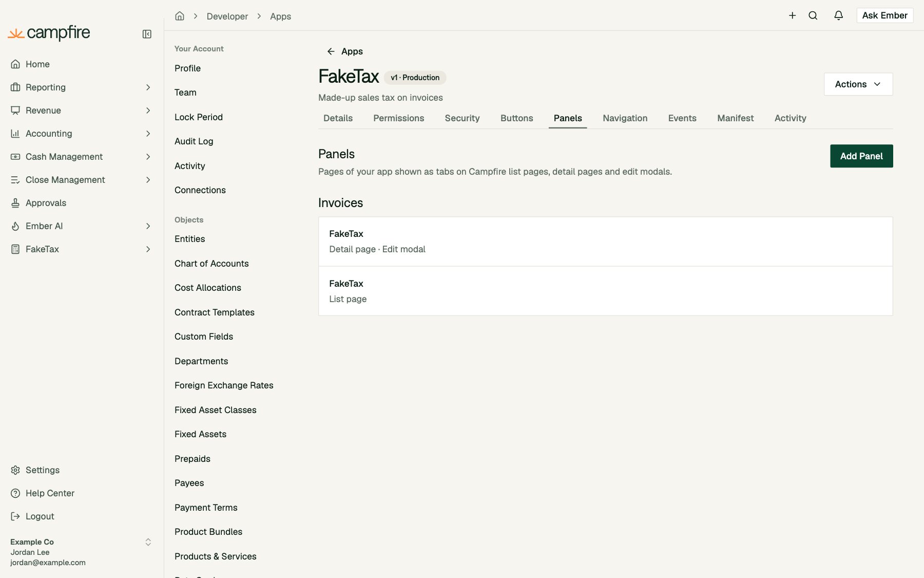The width and height of the screenshot is (924, 578).
Task: Click the Add Panel button
Action: click(861, 156)
